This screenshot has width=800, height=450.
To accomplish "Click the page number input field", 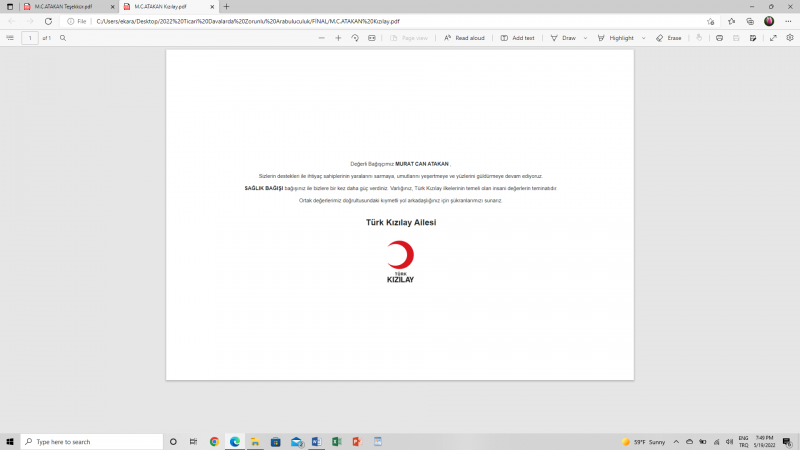I will [x=30, y=38].
